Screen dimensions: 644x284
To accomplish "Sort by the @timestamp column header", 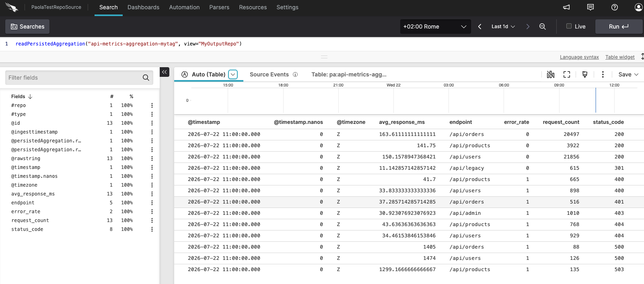I will pos(204,122).
